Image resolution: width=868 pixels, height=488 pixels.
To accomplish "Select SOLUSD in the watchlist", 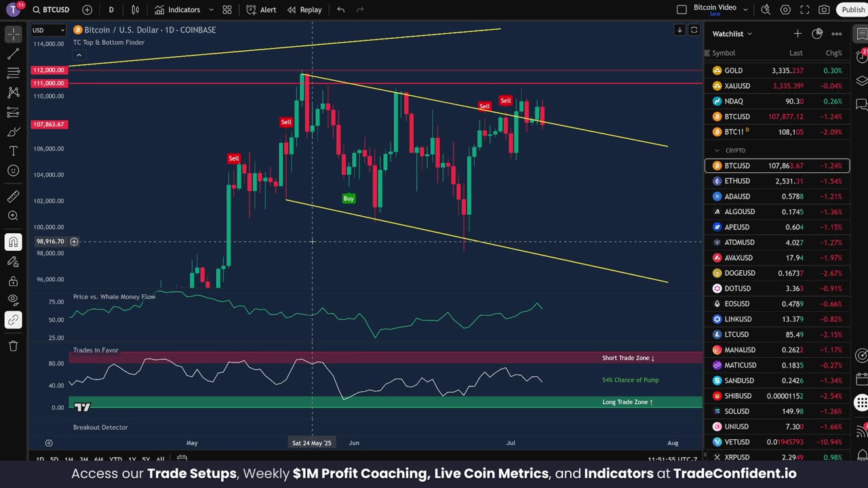I will click(777, 411).
